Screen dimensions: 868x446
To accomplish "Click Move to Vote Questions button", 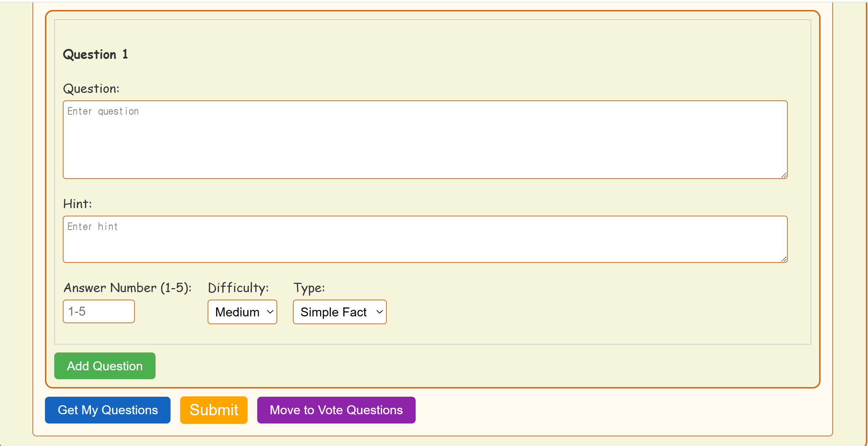I will click(x=336, y=410).
